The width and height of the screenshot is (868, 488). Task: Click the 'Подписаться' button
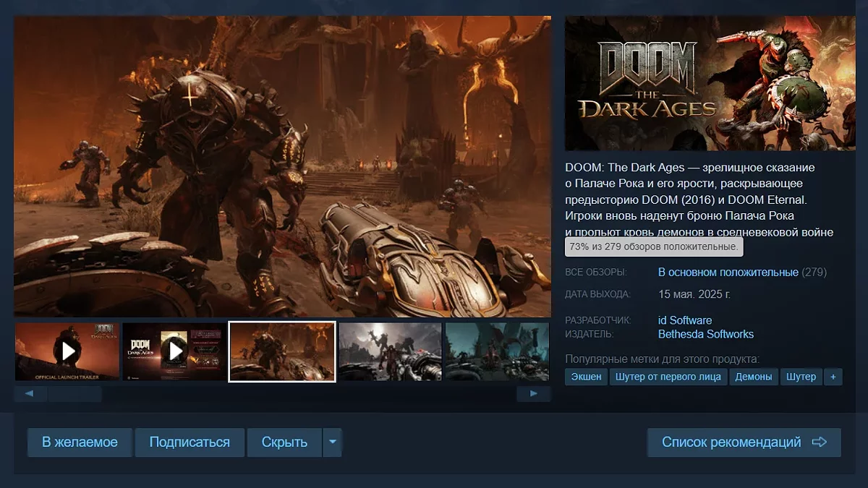pos(190,442)
